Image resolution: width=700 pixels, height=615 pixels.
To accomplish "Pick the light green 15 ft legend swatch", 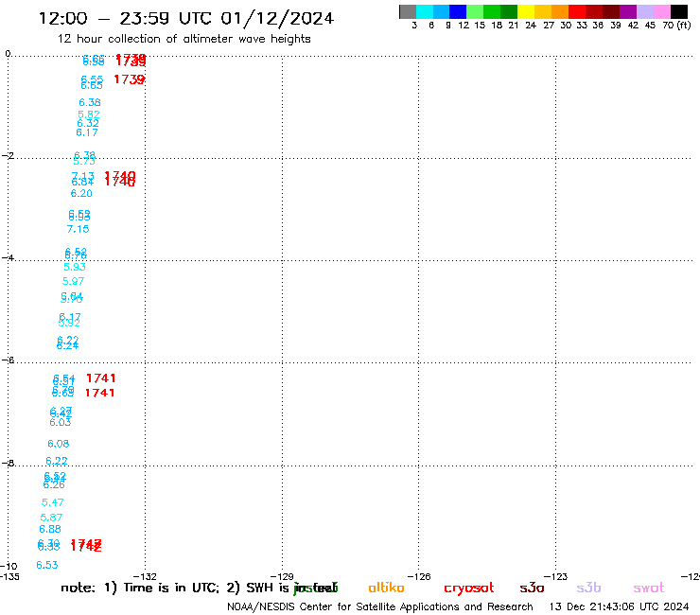I will 476,11.
